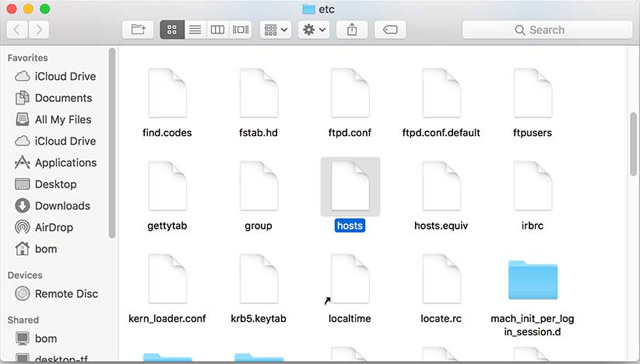Open Applications in the sidebar
The width and height of the screenshot is (640, 364).
(56, 162)
